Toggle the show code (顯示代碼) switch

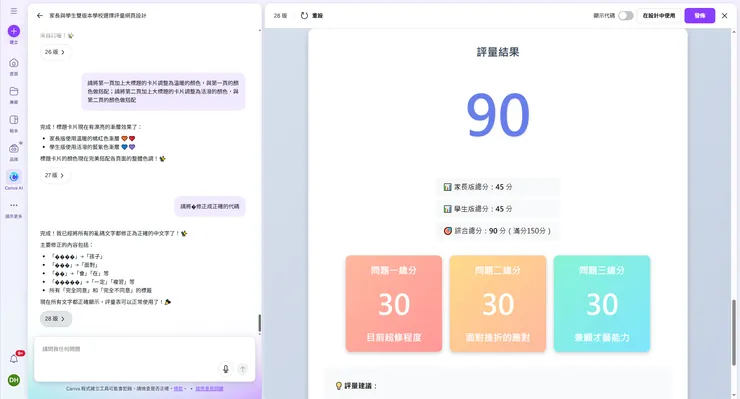pos(625,16)
